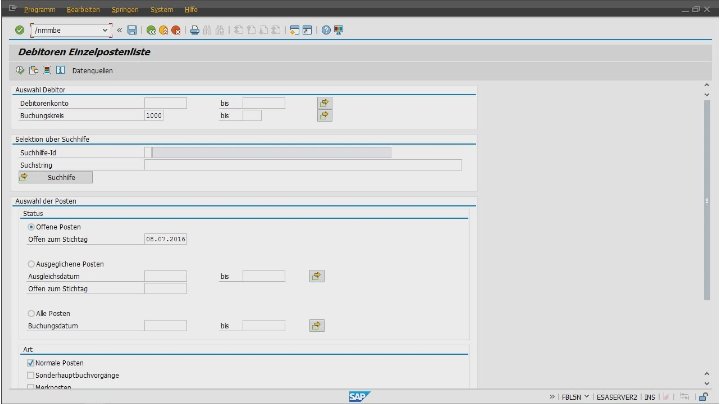Expand the FBL5N status bar dropdown
This screenshot has height=404, width=720.
tap(587, 396)
